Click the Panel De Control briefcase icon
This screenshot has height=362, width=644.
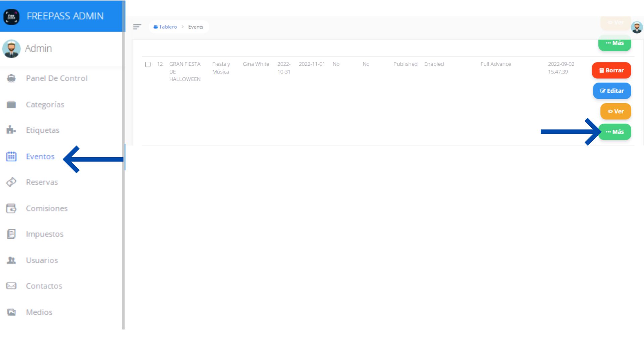pos(11,78)
